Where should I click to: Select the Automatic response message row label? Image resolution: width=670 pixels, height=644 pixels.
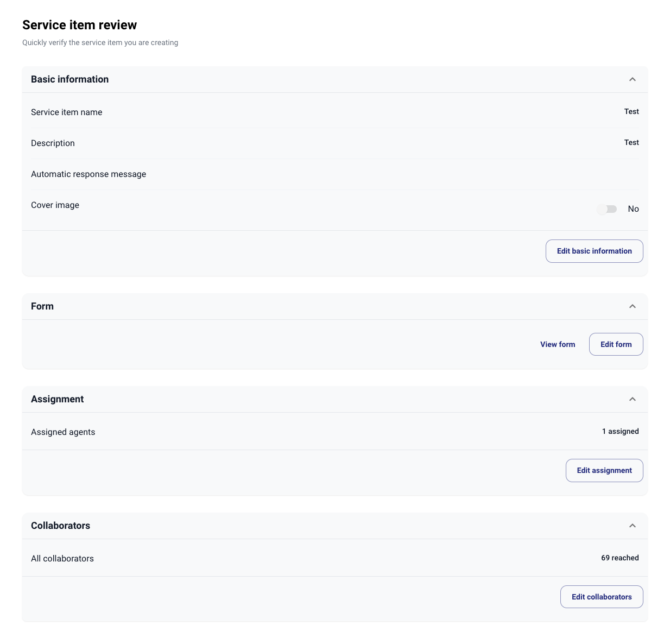[89, 174]
